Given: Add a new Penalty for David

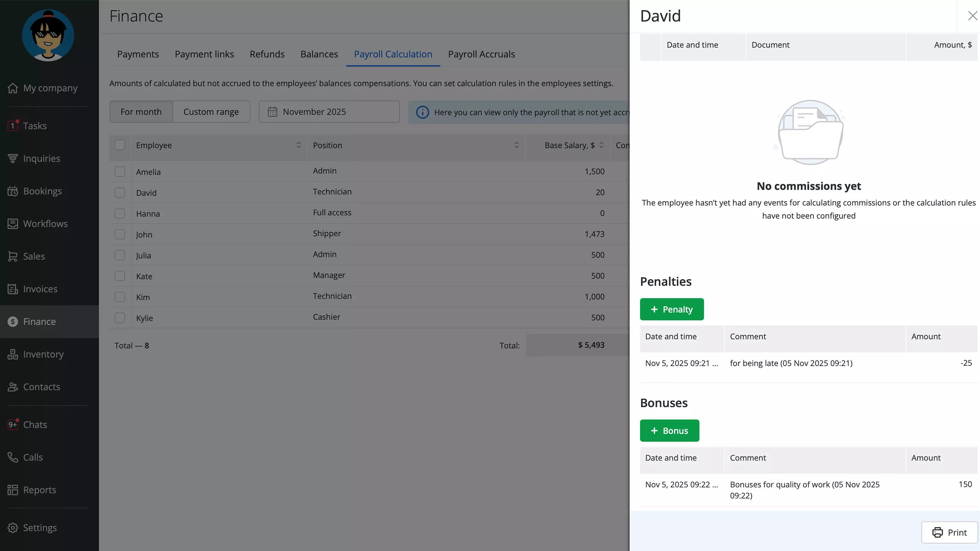Looking at the screenshot, I should pos(671,309).
